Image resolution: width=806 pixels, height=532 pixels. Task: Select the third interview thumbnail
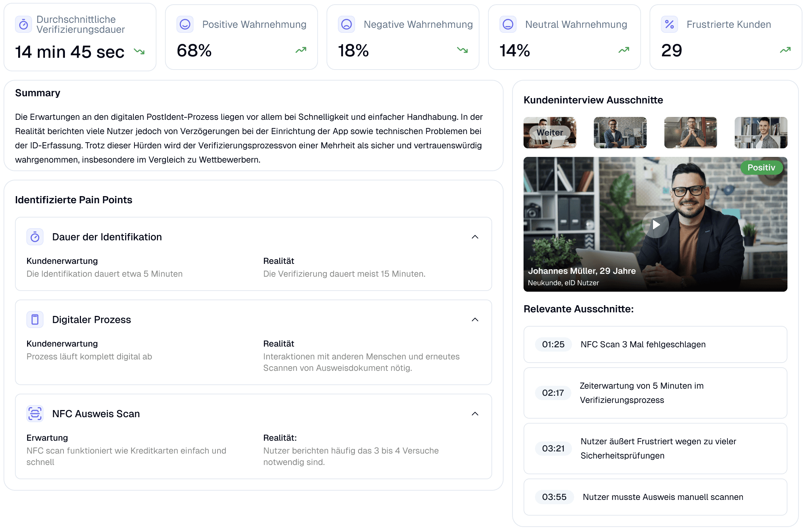pyautogui.click(x=690, y=133)
